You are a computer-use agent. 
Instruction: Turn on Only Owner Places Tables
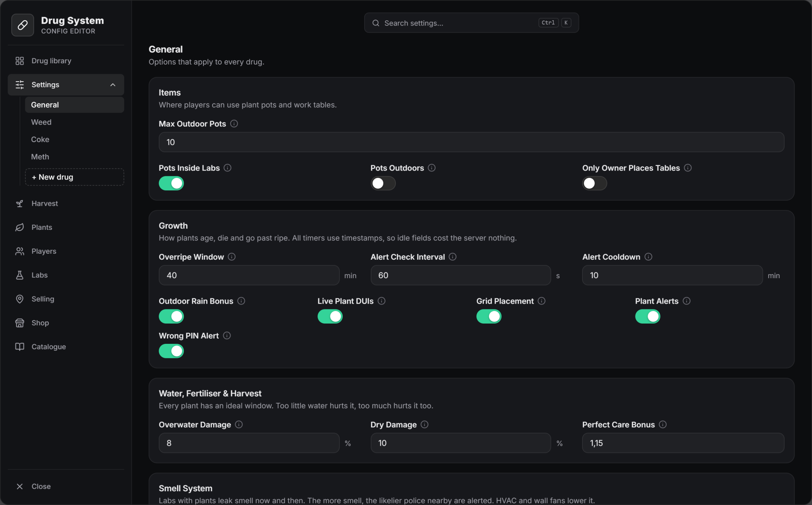594,183
